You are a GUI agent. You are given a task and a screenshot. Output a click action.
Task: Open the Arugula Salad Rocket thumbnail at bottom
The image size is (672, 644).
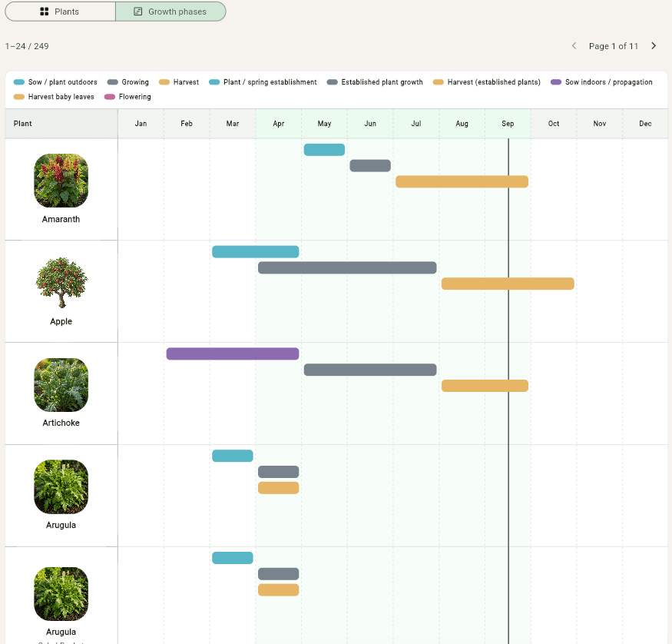[x=61, y=594]
